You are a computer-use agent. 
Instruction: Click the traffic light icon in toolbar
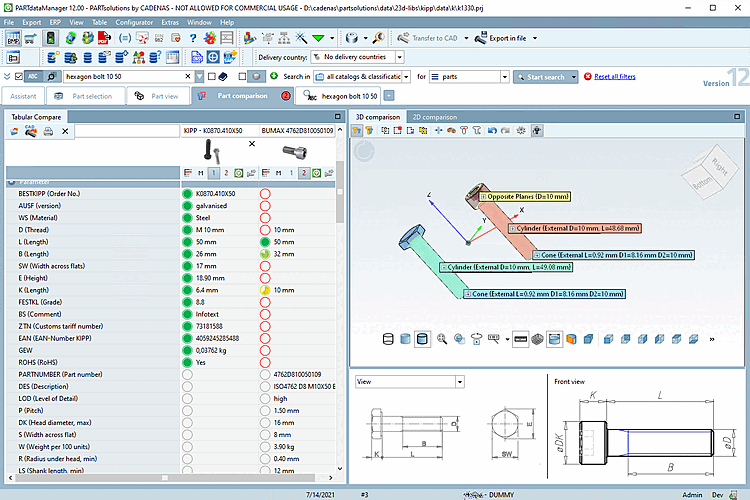(x=50, y=38)
